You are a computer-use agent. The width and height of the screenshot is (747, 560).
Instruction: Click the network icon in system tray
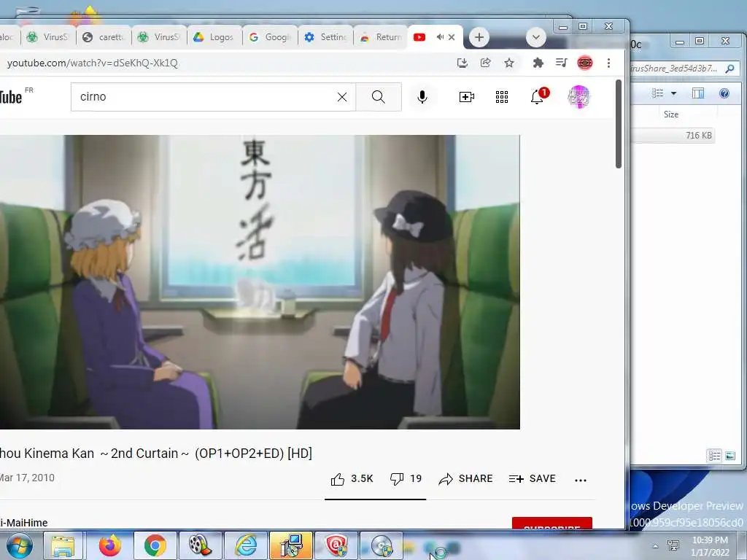point(673,545)
